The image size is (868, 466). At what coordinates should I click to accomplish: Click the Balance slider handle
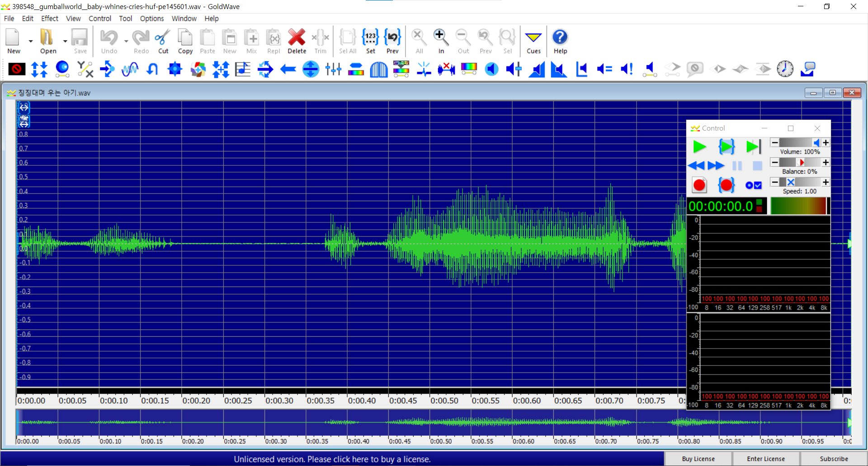[x=802, y=162]
